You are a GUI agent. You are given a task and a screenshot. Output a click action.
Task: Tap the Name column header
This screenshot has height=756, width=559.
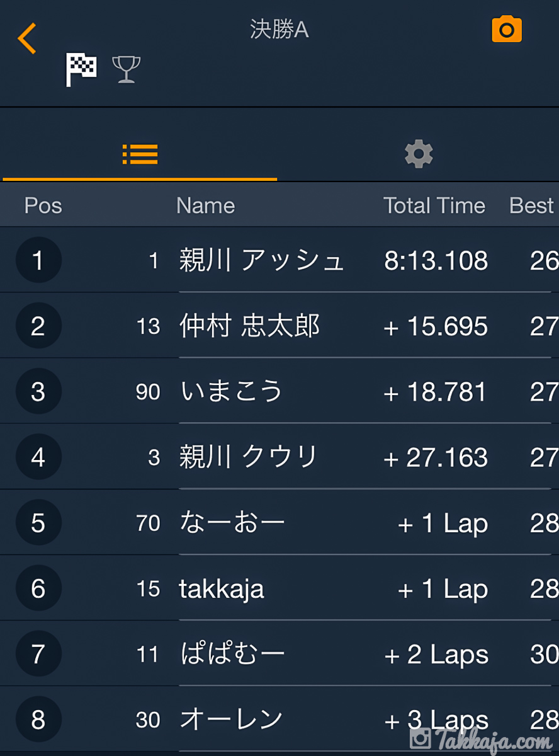205,205
